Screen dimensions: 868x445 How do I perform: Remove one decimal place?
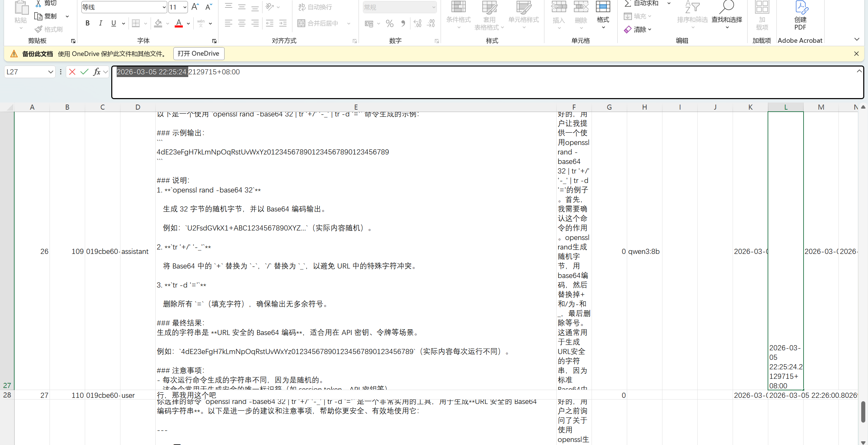tap(431, 23)
